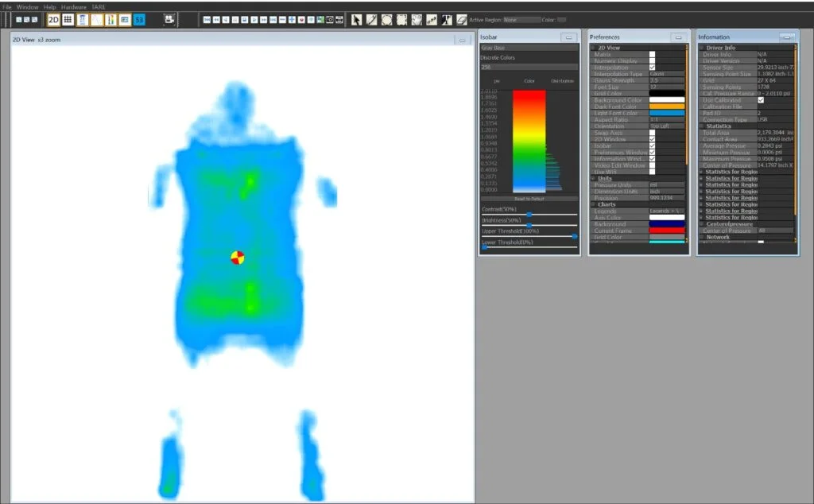Select the hand pan tool
Image resolution: width=814 pixels, height=504 pixels.
coord(417,19)
